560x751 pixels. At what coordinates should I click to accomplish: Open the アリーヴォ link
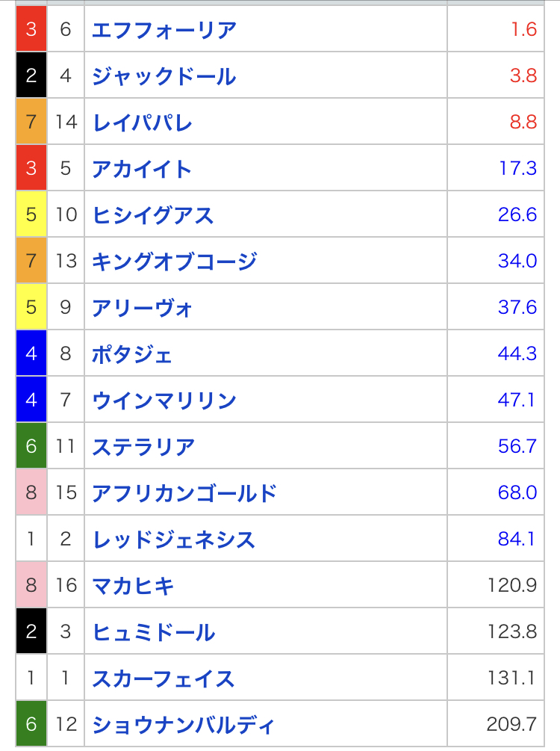click(143, 308)
